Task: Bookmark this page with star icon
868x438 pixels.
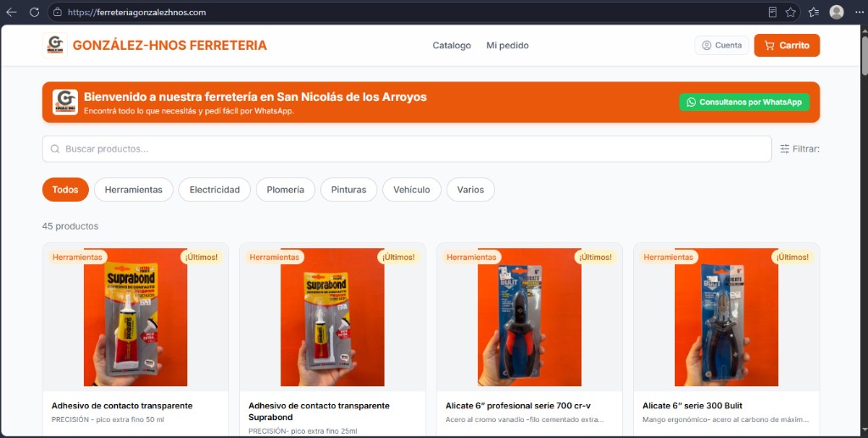Action: point(791,12)
